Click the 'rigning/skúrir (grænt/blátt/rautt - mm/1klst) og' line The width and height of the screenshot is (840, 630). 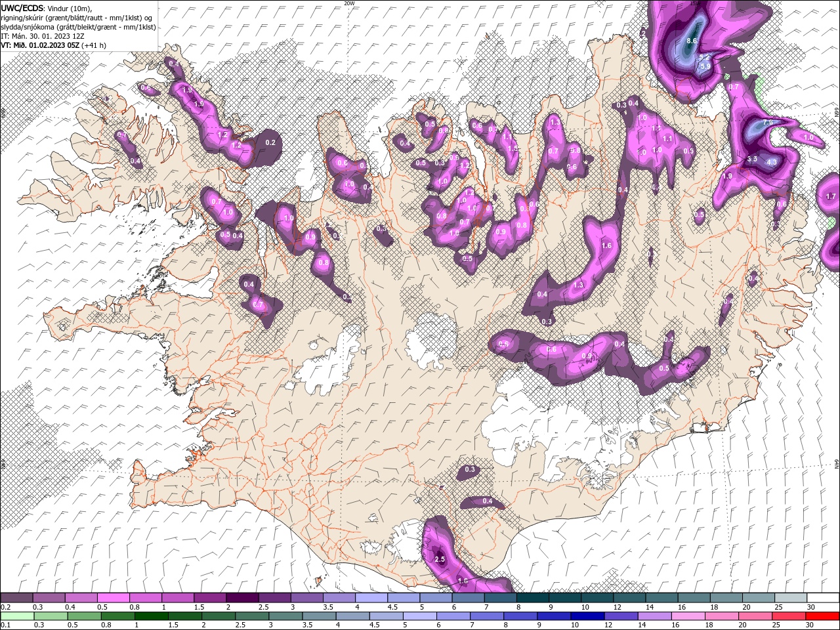click(x=77, y=17)
